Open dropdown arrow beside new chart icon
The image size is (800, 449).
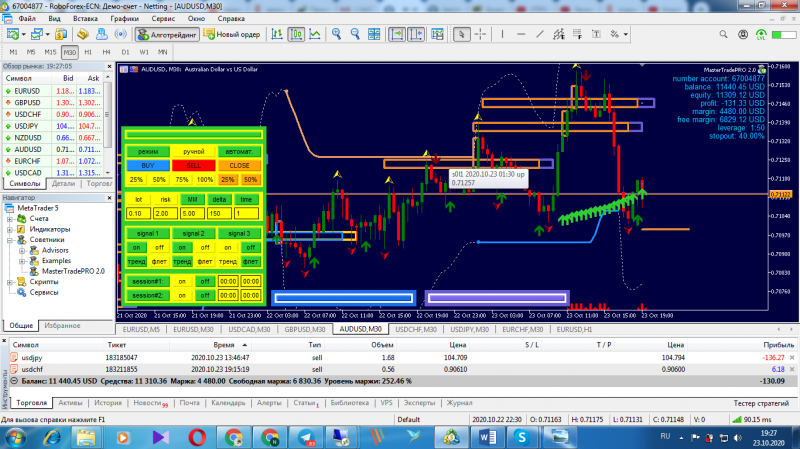click(x=23, y=34)
